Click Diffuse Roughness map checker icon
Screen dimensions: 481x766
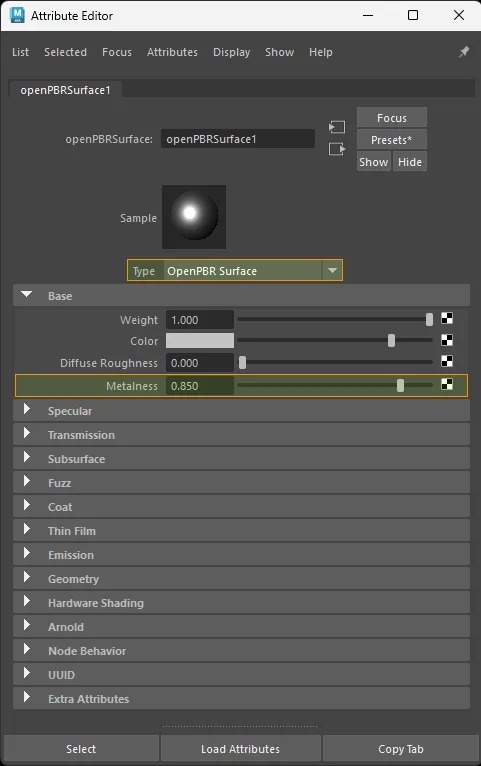pos(447,361)
